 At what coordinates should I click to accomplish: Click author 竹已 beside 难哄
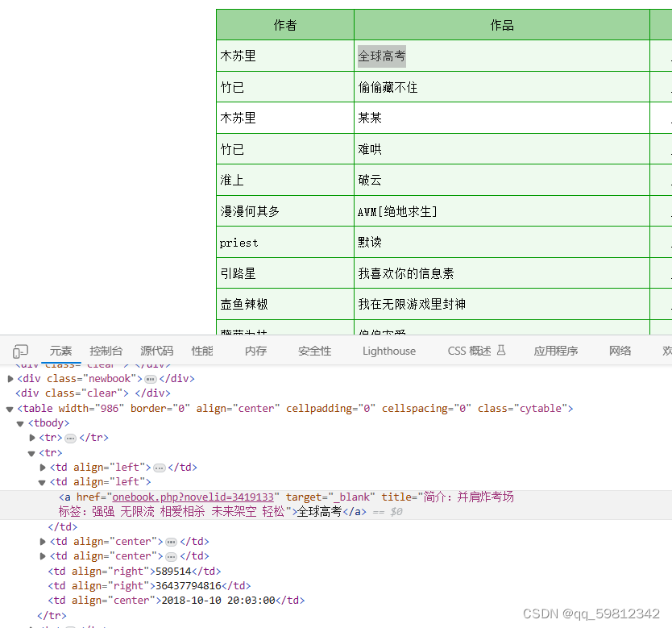232,149
